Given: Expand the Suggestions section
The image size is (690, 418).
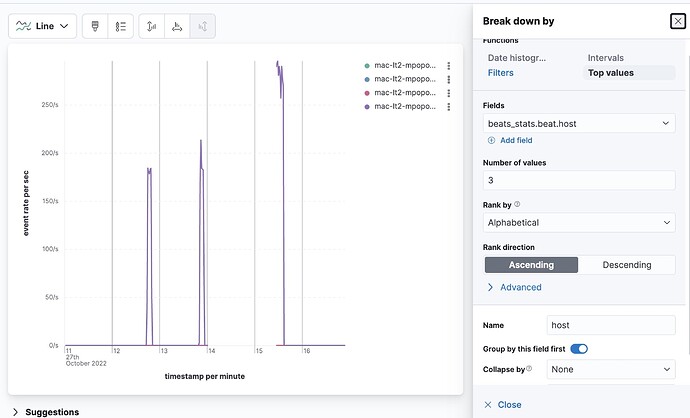Looking at the screenshot, I should [46, 412].
